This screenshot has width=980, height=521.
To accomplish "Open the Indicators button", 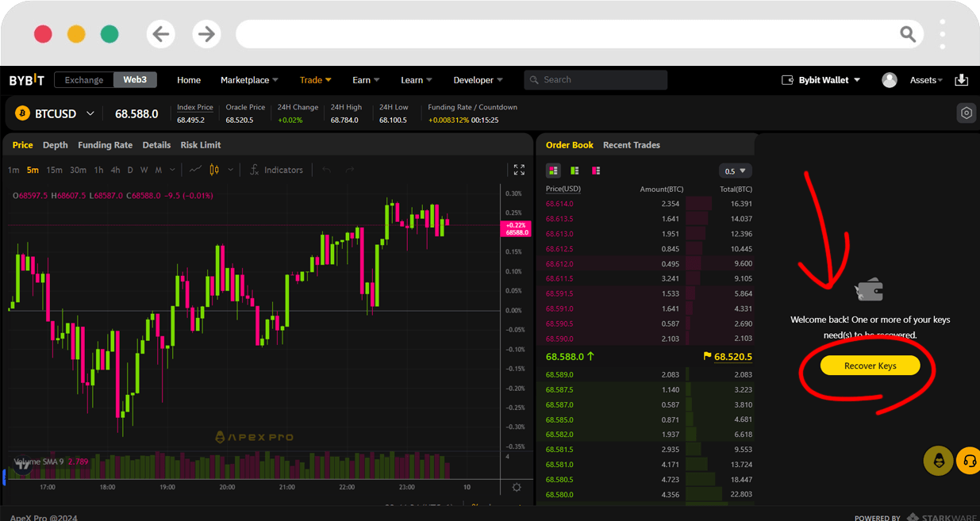I will [x=276, y=170].
